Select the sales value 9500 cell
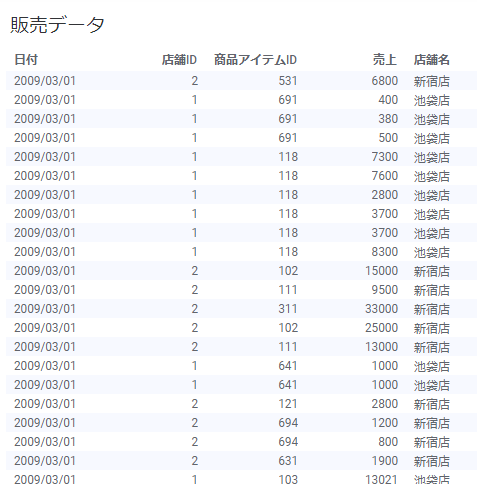Viewport: 477px width, 496px height. tap(385, 290)
